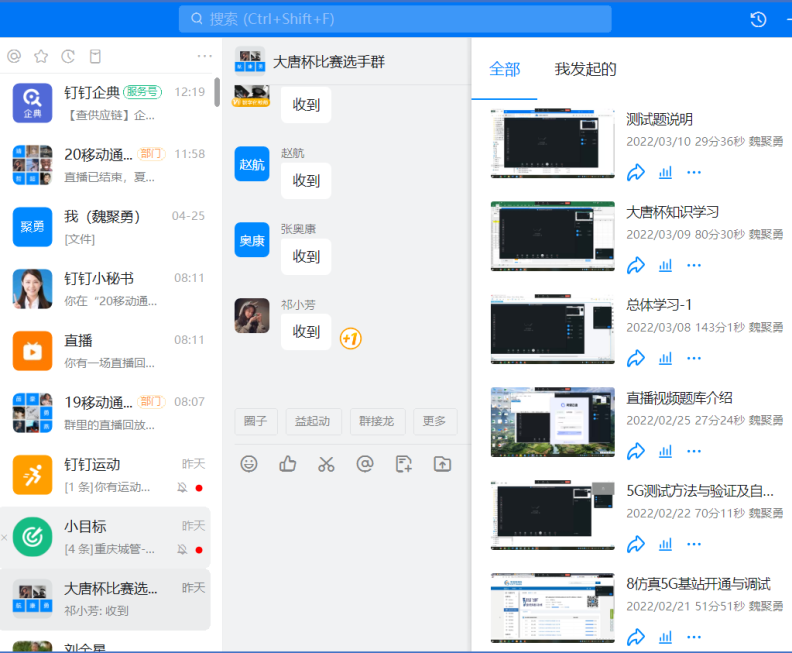Switch to the 我发起的 tab
This screenshot has height=653, width=792.
pos(585,69)
